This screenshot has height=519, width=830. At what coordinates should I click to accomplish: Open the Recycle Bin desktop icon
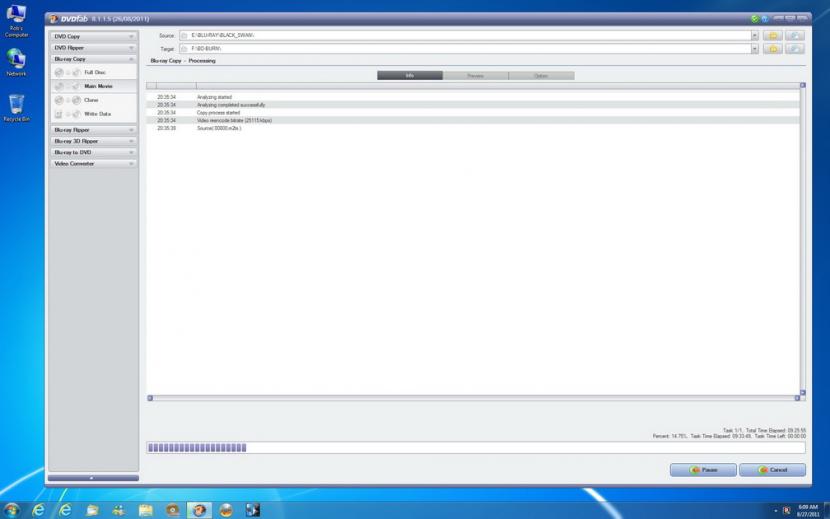coord(16,108)
